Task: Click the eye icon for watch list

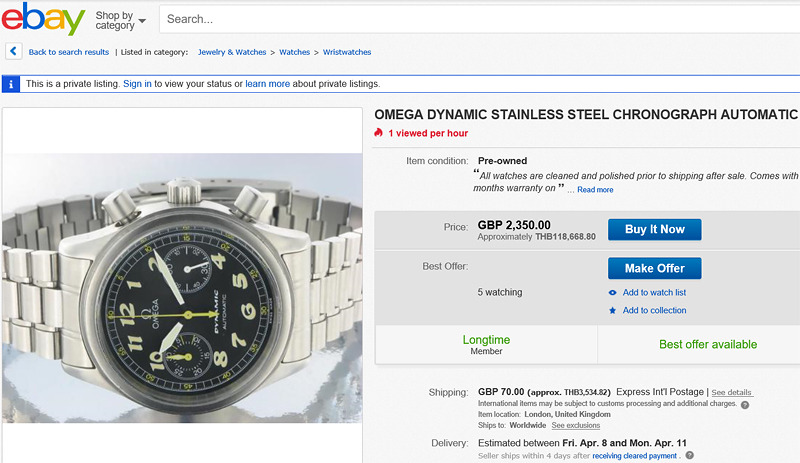Action: [613, 293]
